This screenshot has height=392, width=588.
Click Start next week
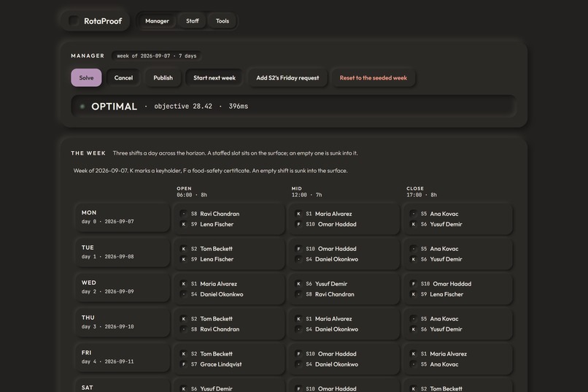[214, 77]
